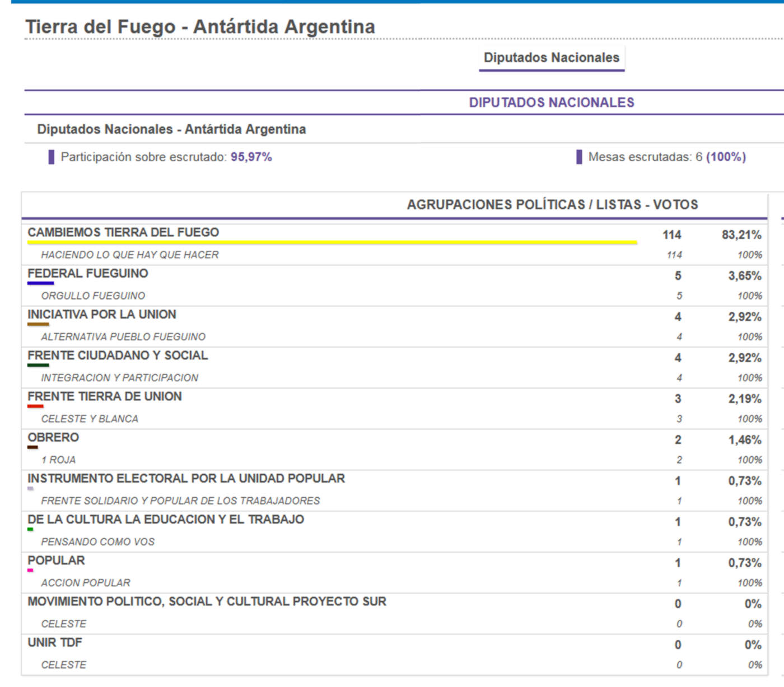This screenshot has width=784, height=687.
Task: Open the Diputados Nacionales tab
Action: tap(552, 58)
